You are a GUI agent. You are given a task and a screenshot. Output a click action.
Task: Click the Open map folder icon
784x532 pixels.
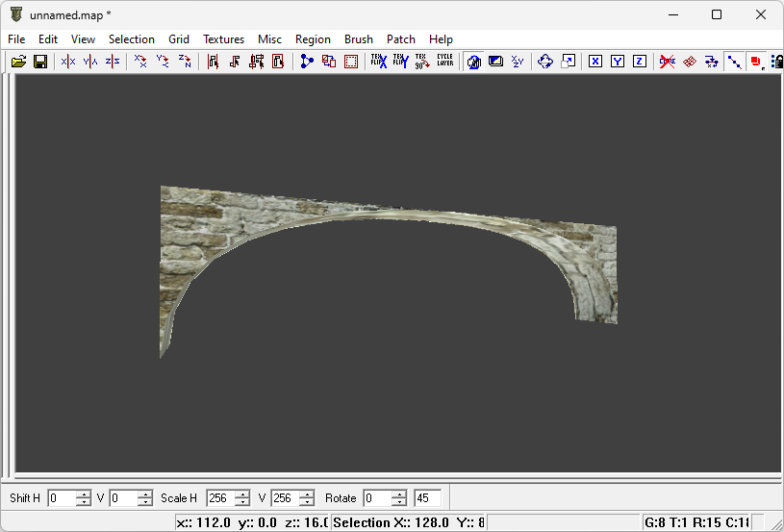(18, 62)
